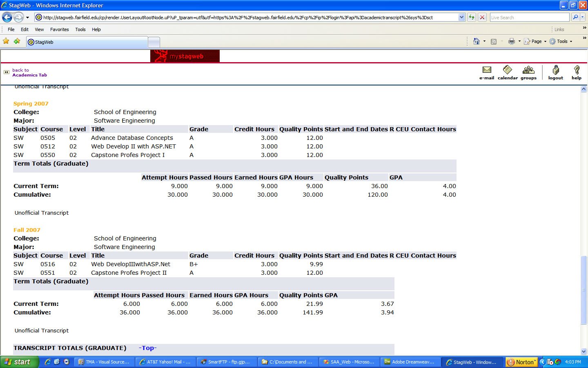The image size is (588, 368).
Task: Click the Refresh page icon
Action: coord(472,17)
